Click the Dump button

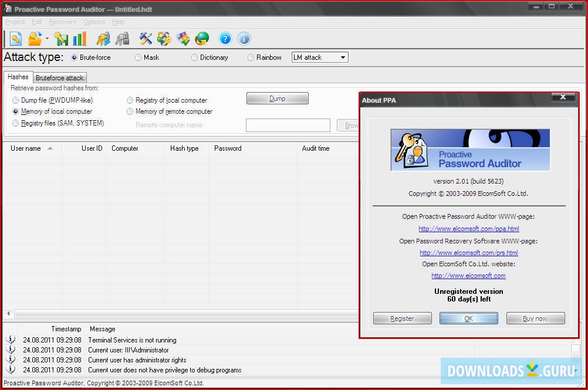[278, 98]
